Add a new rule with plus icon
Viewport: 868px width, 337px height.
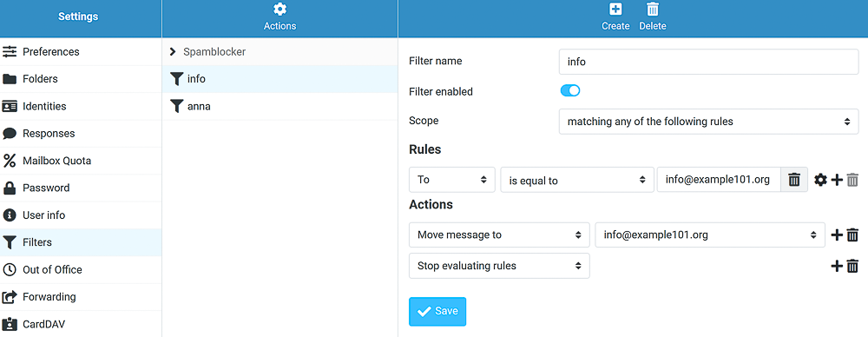[x=837, y=180]
